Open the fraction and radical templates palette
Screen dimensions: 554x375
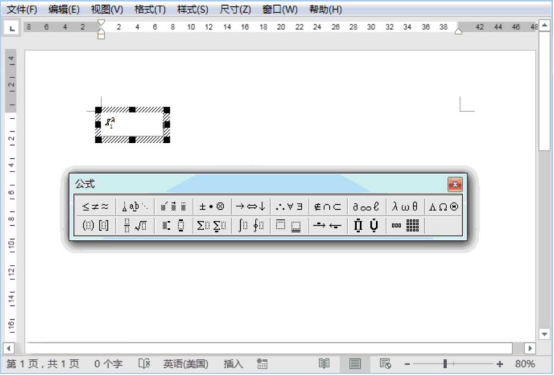coord(135,225)
